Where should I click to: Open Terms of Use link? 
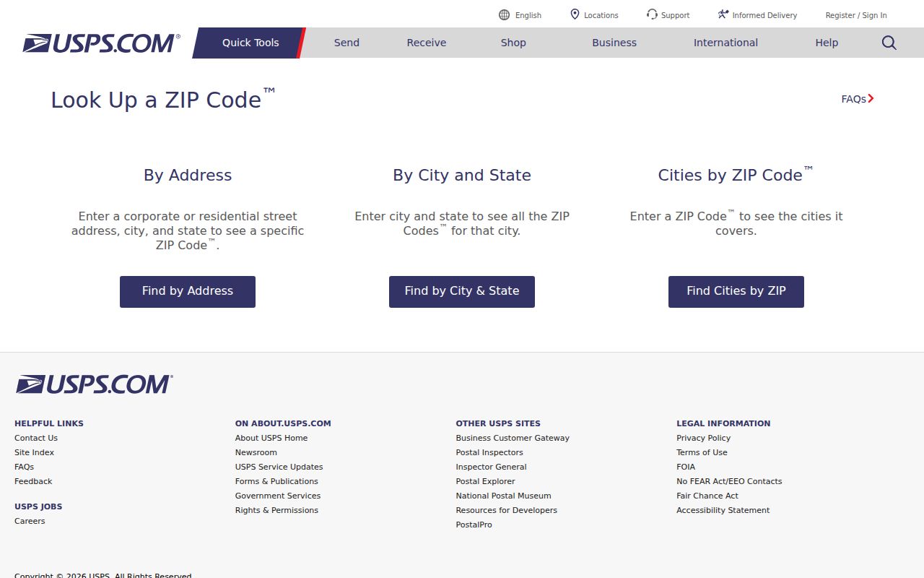coord(702,452)
